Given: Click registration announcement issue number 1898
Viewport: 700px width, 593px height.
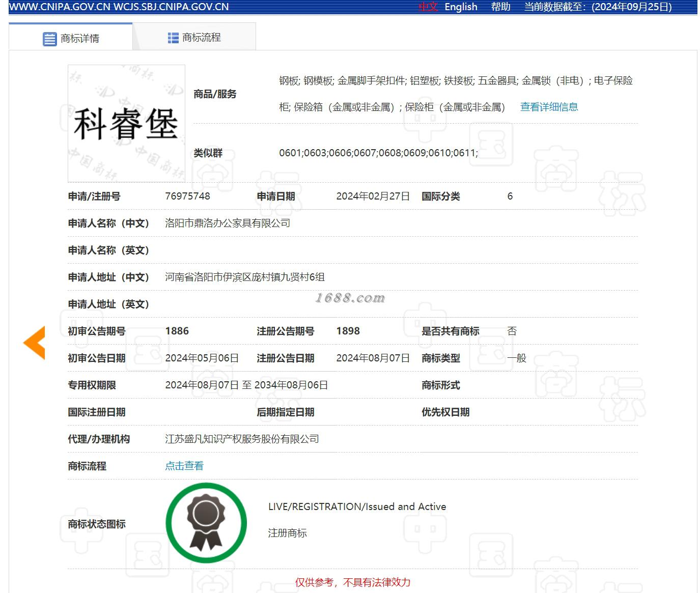Looking at the screenshot, I should (x=348, y=331).
